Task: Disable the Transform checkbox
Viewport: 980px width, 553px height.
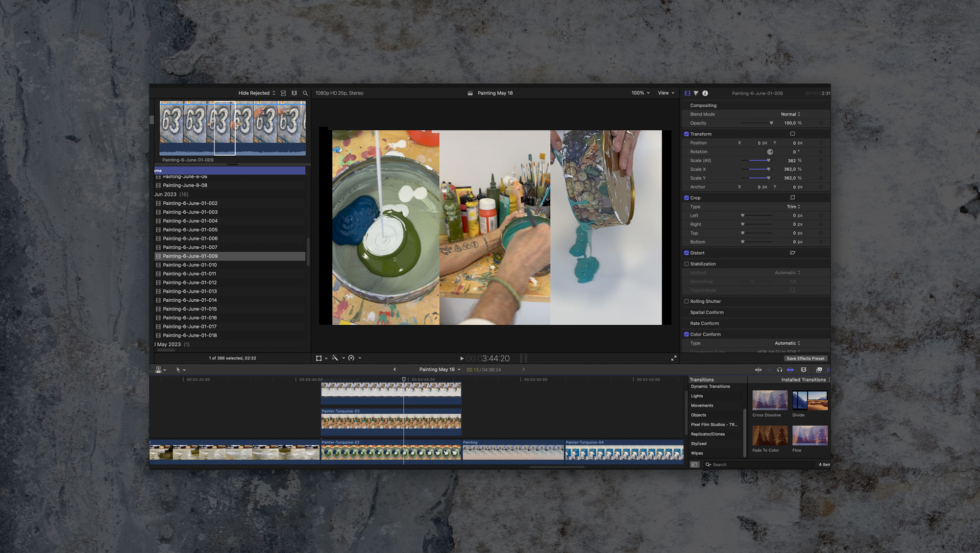Action: pos(686,134)
